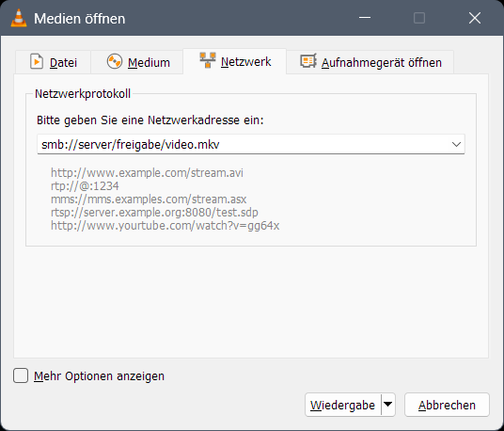Click the capture card icon for Aufnahmegerät
The height and width of the screenshot is (431, 504).
pyautogui.click(x=308, y=61)
